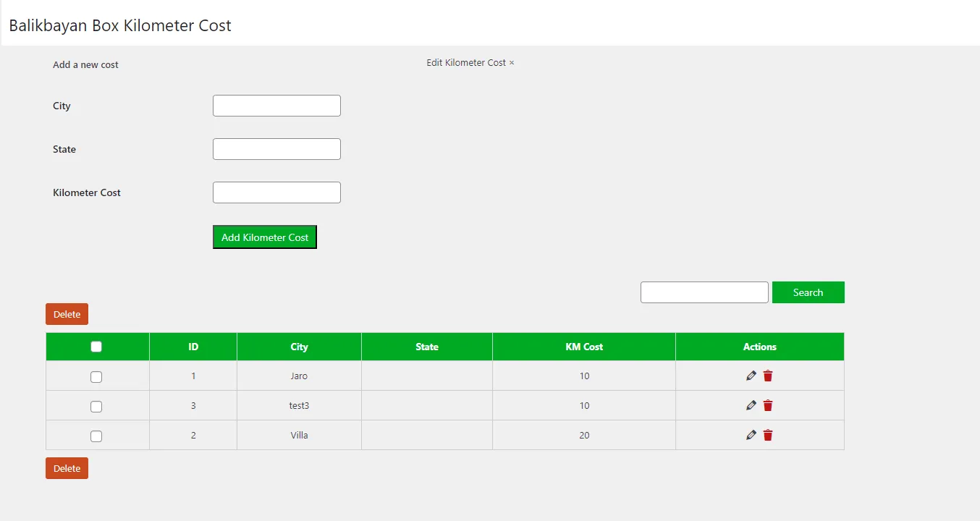Click the Delete button above the table
The image size is (980, 521).
(67, 314)
